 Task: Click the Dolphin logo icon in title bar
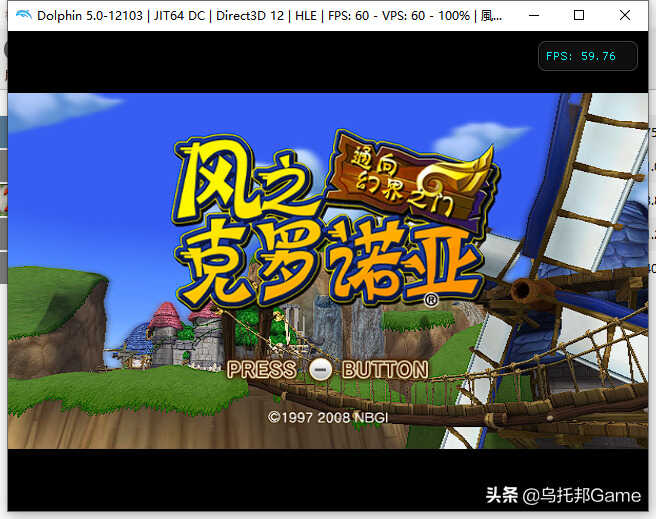click(x=23, y=15)
